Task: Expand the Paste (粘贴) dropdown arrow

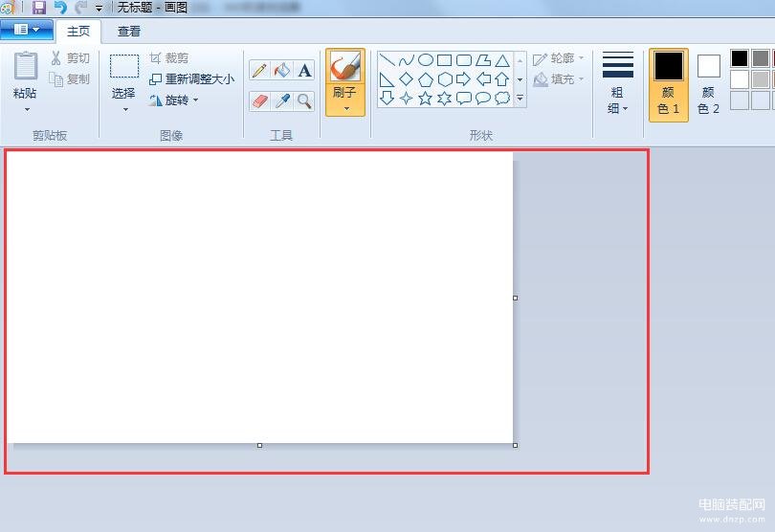Action: click(x=27, y=109)
